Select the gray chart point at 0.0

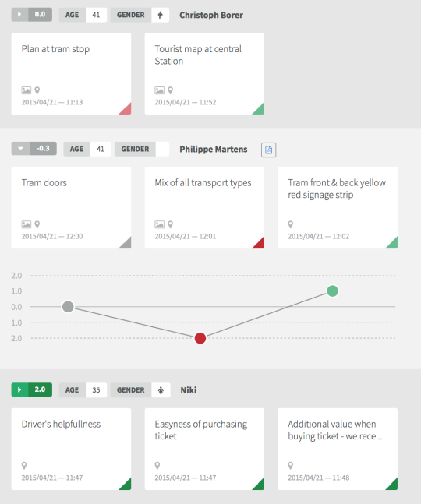tap(68, 307)
